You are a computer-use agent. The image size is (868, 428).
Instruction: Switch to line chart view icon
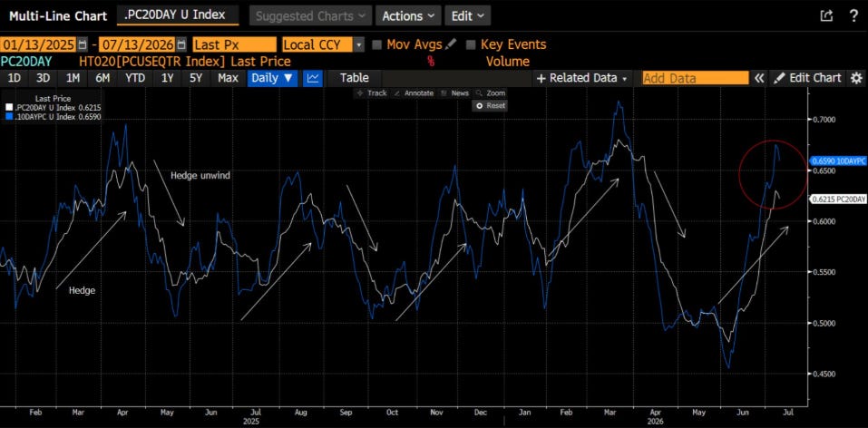[313, 78]
